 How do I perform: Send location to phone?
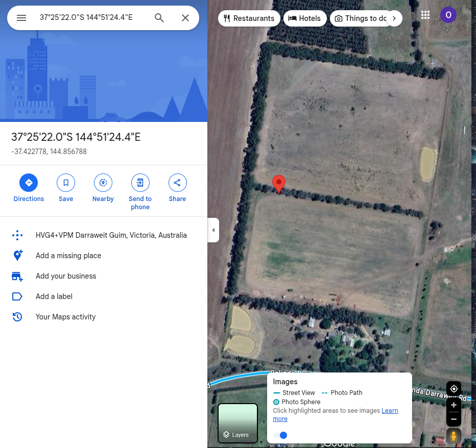140,192
